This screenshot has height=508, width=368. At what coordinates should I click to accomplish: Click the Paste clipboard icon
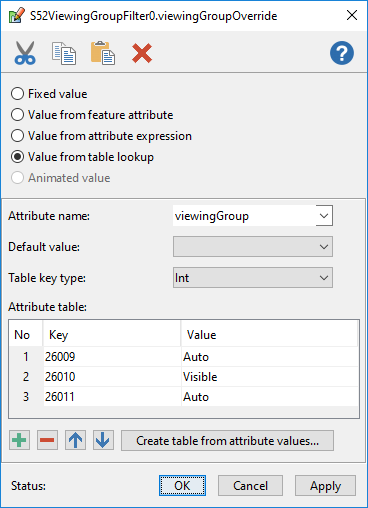click(x=103, y=53)
